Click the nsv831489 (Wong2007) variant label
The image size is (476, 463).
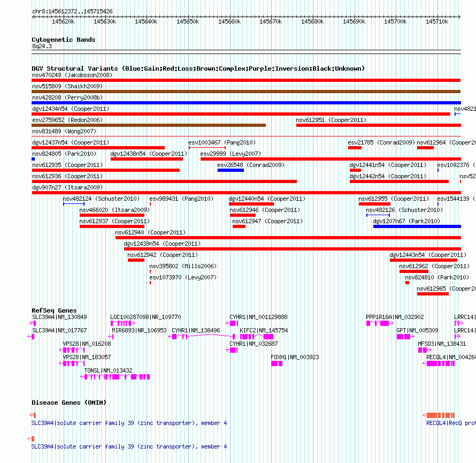pyautogui.click(x=64, y=131)
